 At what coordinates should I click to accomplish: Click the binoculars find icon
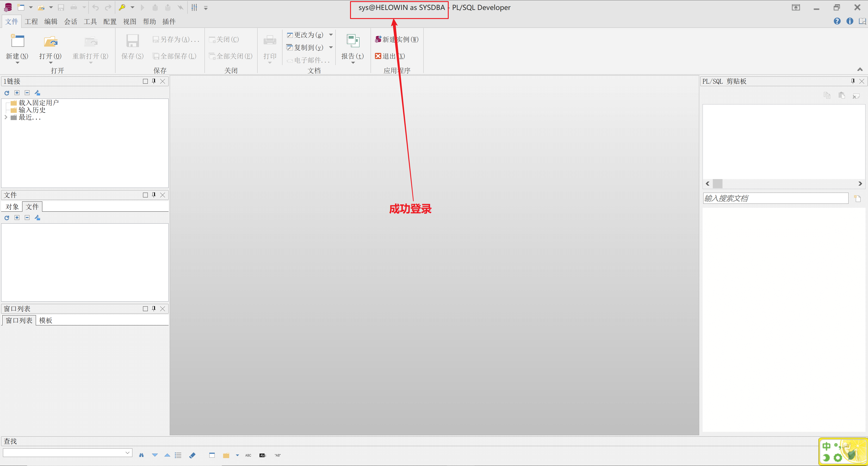tap(141, 455)
